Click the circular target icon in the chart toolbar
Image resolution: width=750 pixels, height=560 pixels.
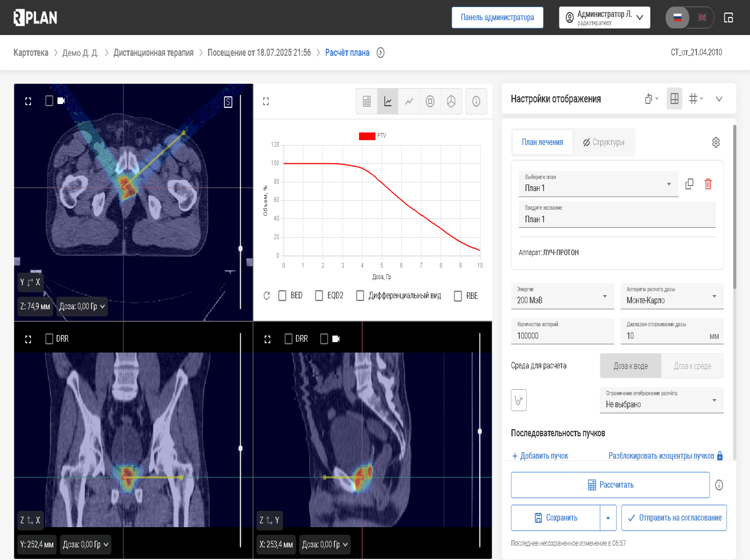(430, 101)
